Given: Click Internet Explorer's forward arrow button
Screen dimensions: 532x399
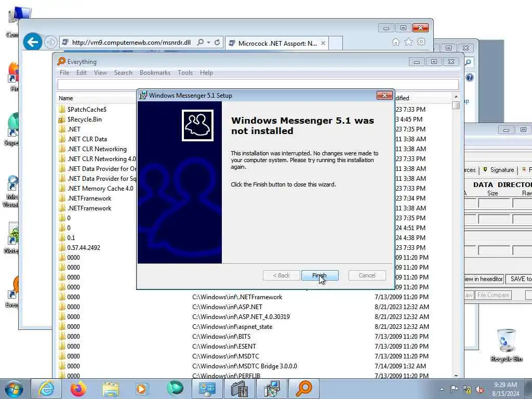Looking at the screenshot, I should tap(50, 42).
